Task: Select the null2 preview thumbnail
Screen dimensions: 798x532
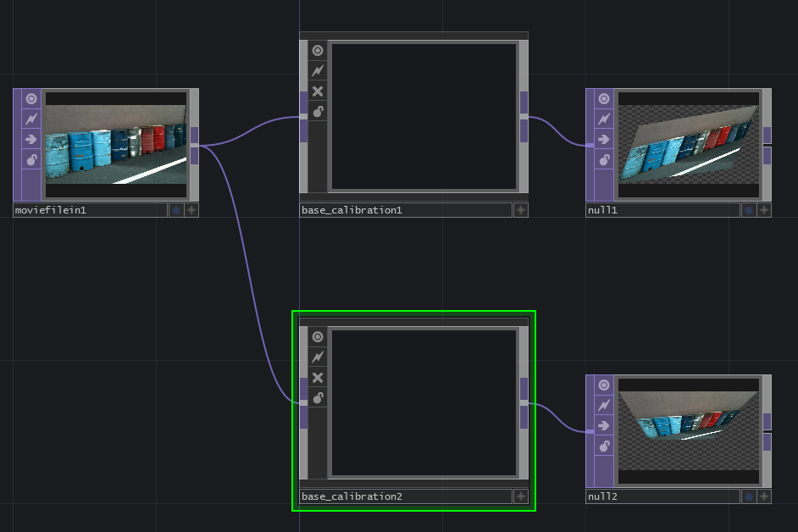Action: click(688, 430)
